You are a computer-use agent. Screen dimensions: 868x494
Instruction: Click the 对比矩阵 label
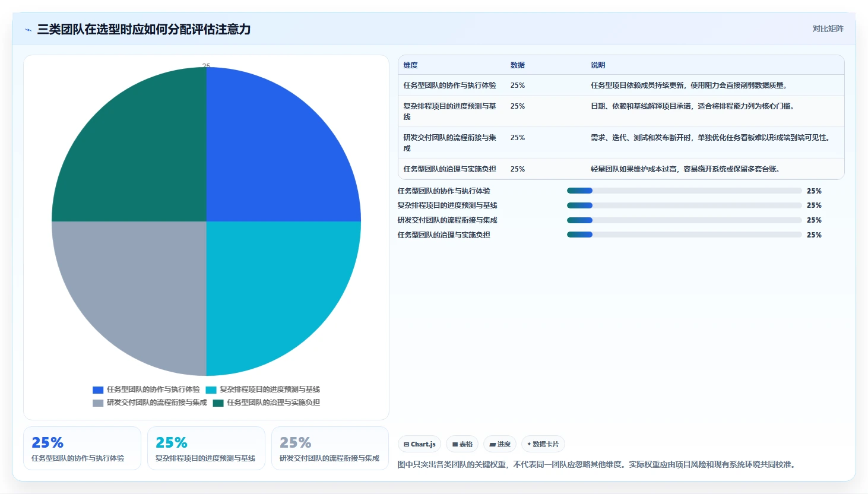coord(828,28)
